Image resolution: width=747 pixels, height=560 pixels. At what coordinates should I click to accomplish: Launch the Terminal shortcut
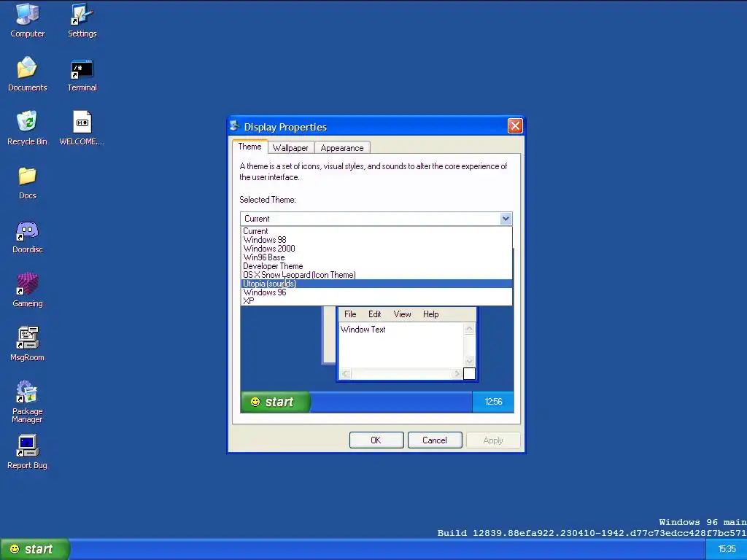coord(82,74)
